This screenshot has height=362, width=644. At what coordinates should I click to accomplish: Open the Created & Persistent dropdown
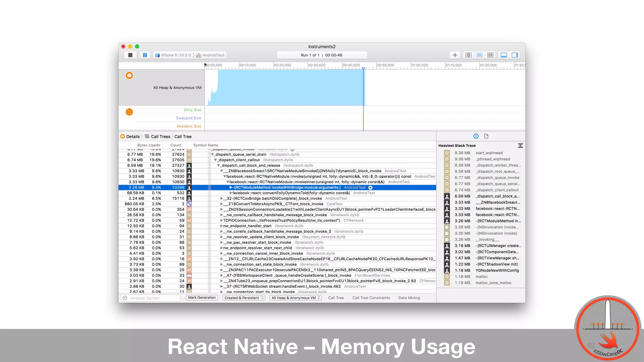pos(244,298)
